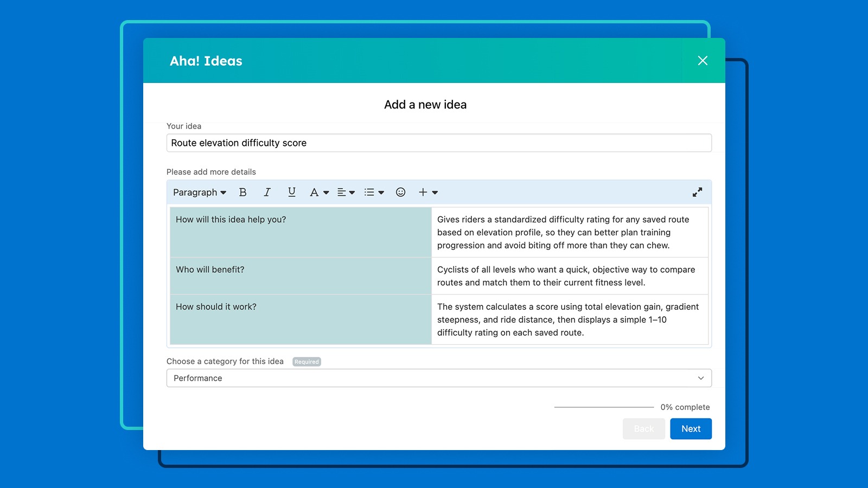Apply italic formatting

(x=267, y=192)
